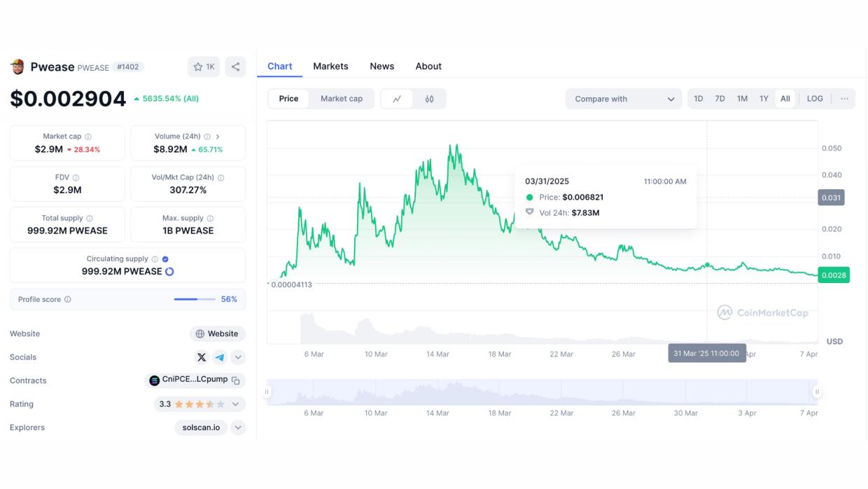
Task: Click the 5635.54% (All) change label
Action: [167, 99]
